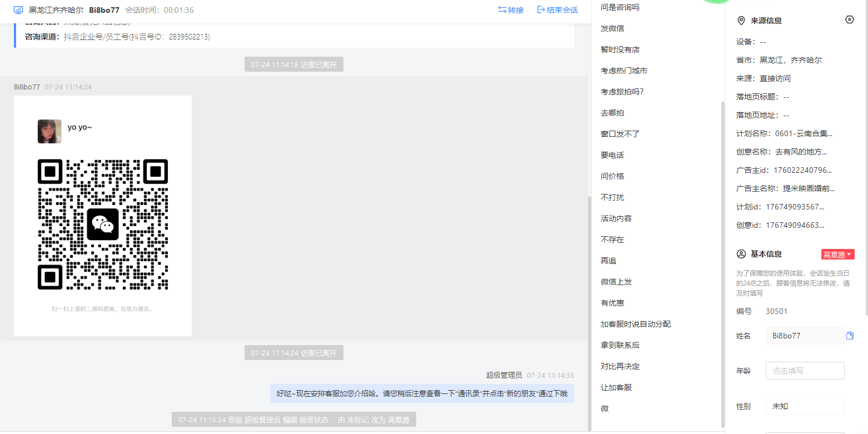Image resolution: width=868 pixels, height=434 pixels.
Task: Select quick reply 让加客服
Action: (616, 387)
